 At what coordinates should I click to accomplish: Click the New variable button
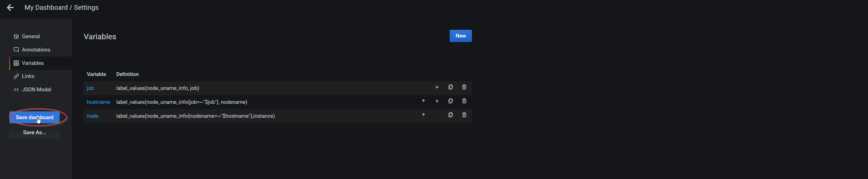point(461,36)
